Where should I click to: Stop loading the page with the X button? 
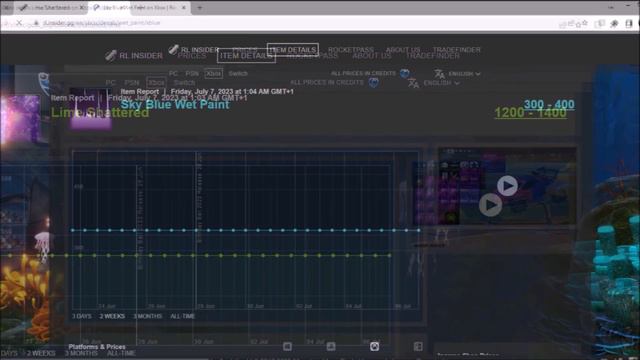(x=19, y=23)
